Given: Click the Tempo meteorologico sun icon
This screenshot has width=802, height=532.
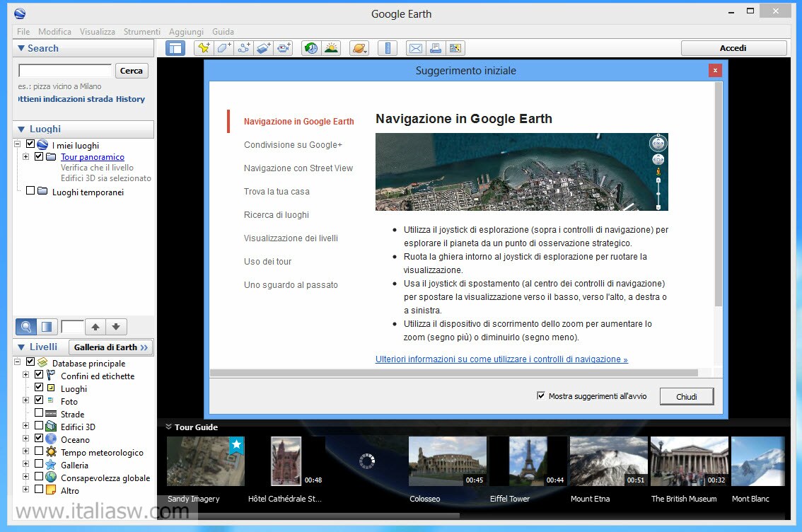Looking at the screenshot, I should tap(51, 451).
